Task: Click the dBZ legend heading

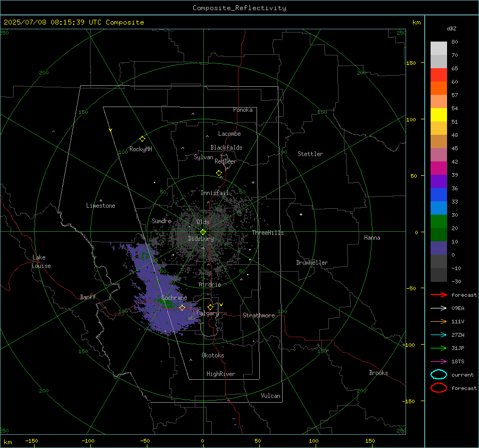Action: [451, 28]
